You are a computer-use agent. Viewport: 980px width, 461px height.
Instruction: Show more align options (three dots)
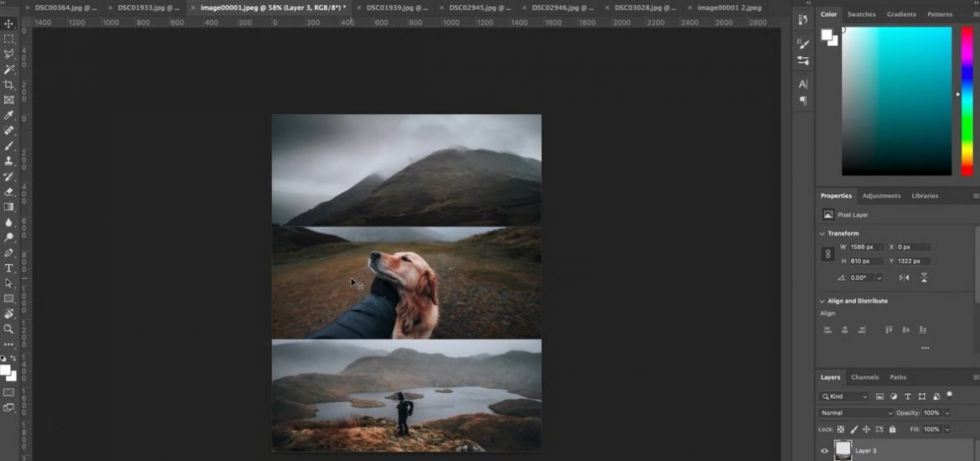coord(925,348)
